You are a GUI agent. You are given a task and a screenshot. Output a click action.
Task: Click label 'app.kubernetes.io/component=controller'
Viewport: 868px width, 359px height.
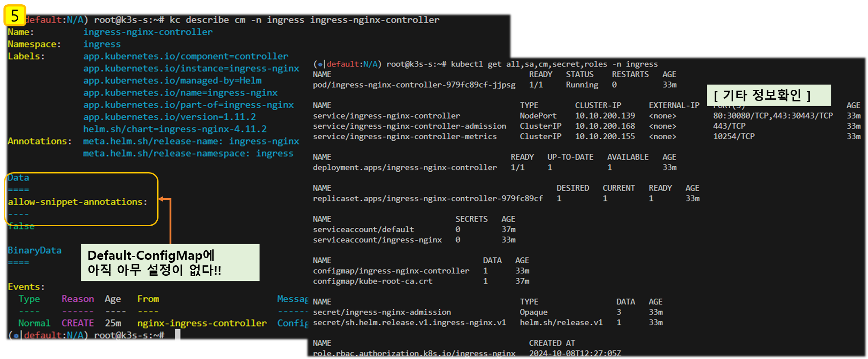pos(186,56)
